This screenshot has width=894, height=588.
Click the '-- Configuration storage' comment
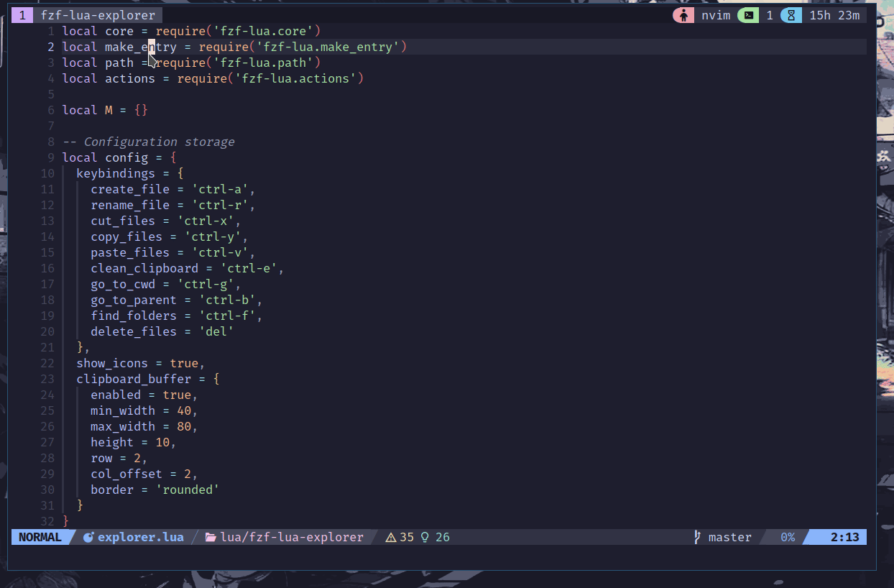(x=148, y=142)
